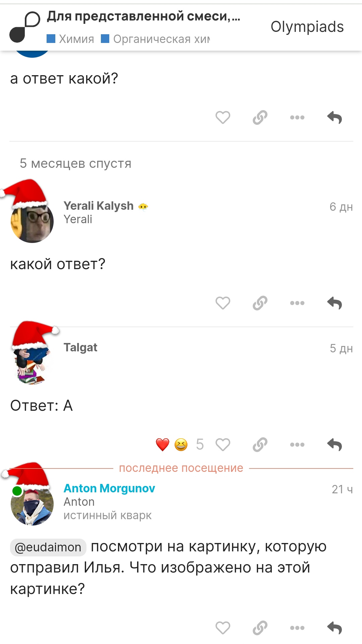Open the forum home logo

(x=25, y=27)
